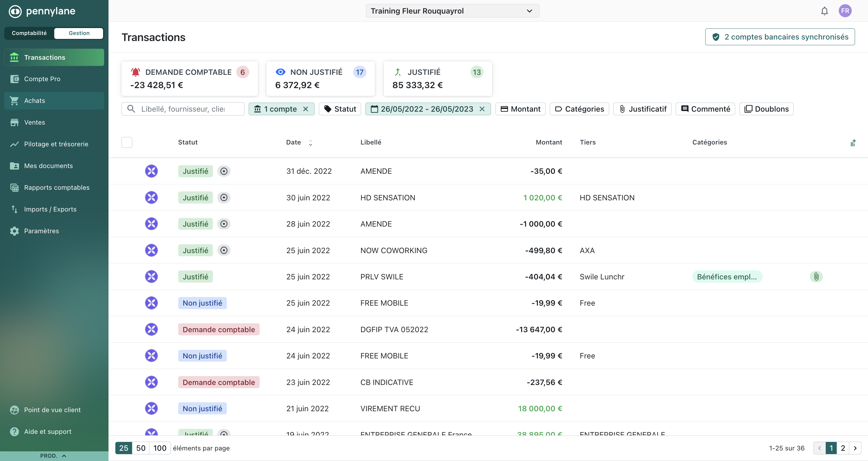Open the FREE MOBILE transaction dated 25 juin 2022
The height and width of the screenshot is (461, 868).
pos(488,303)
